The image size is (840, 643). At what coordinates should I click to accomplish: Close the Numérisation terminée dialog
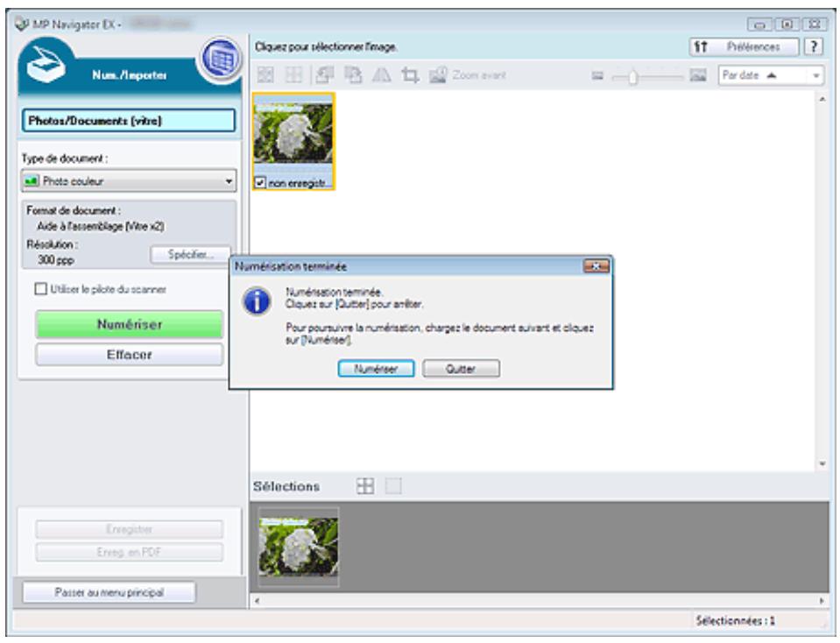click(x=596, y=265)
